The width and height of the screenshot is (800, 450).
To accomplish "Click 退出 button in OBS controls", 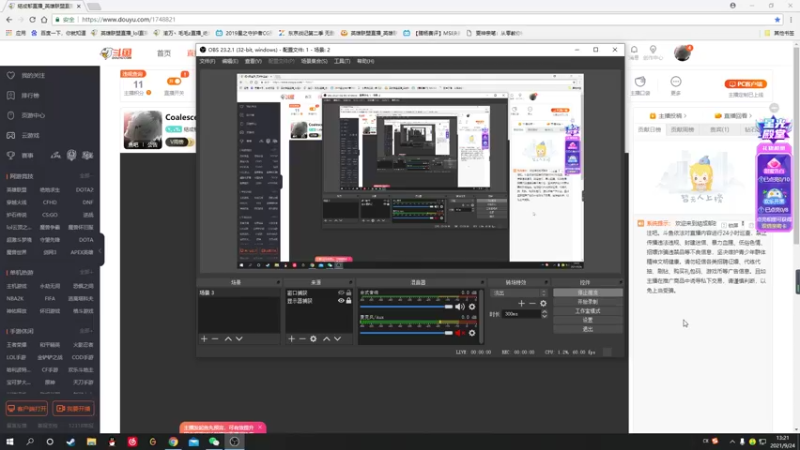I will [588, 330].
